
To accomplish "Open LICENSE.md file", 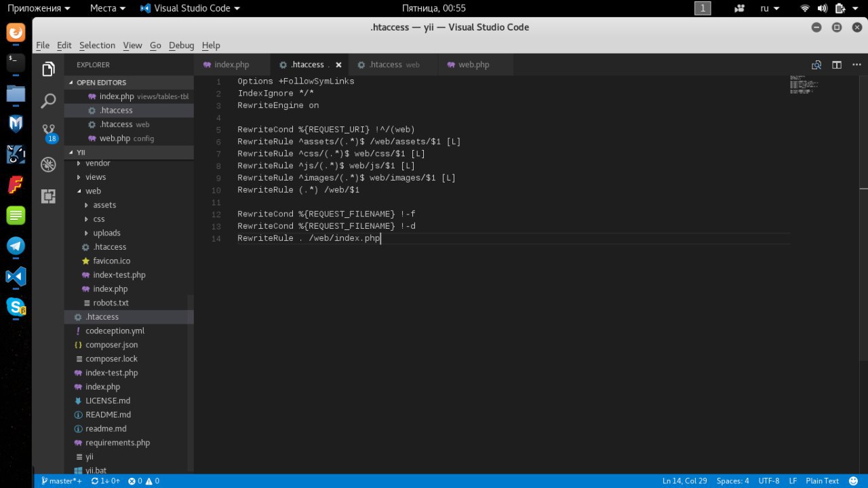I will 129,400.
